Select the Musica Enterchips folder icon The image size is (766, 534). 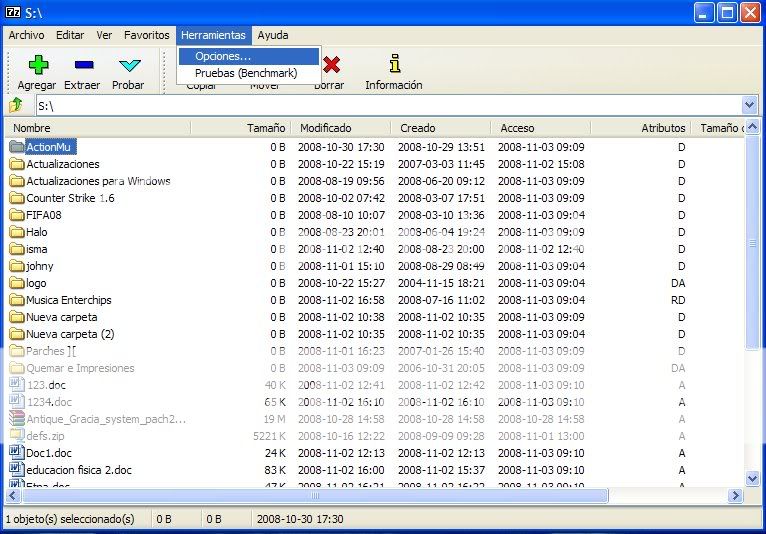pyautogui.click(x=17, y=300)
